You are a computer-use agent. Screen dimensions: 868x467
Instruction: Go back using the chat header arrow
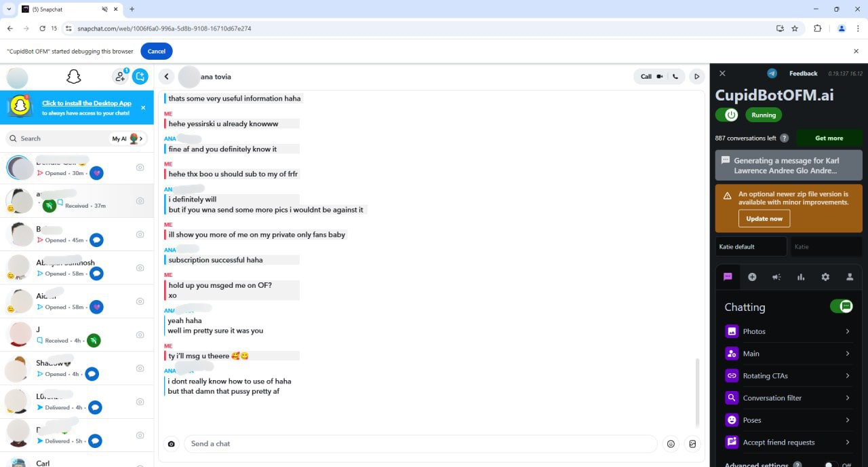tap(166, 77)
